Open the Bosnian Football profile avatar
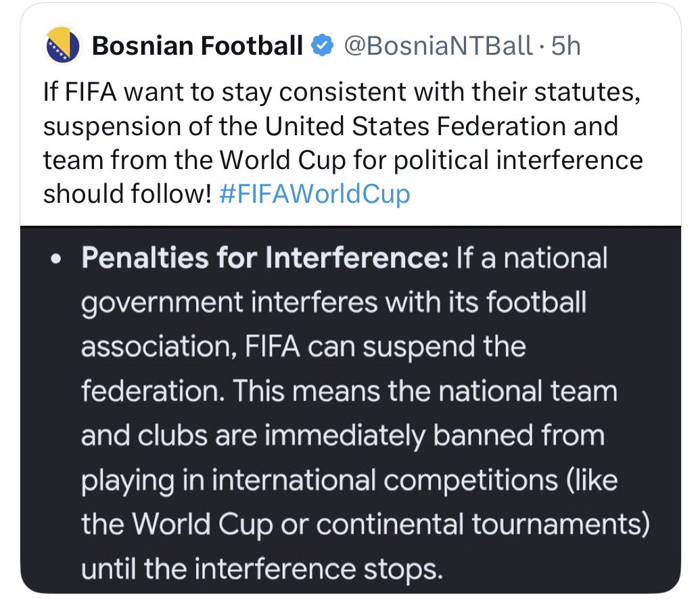Screen dimensions: 700x599 [x=62, y=45]
